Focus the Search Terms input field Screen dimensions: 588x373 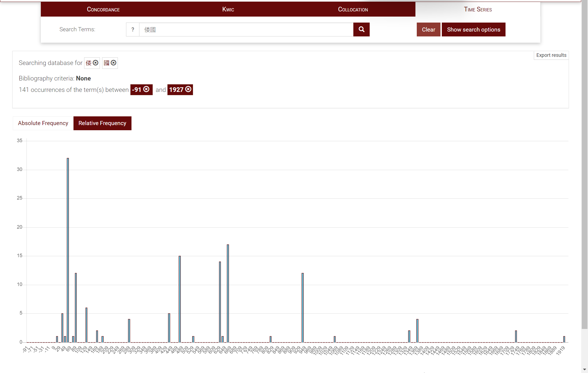[x=246, y=29]
